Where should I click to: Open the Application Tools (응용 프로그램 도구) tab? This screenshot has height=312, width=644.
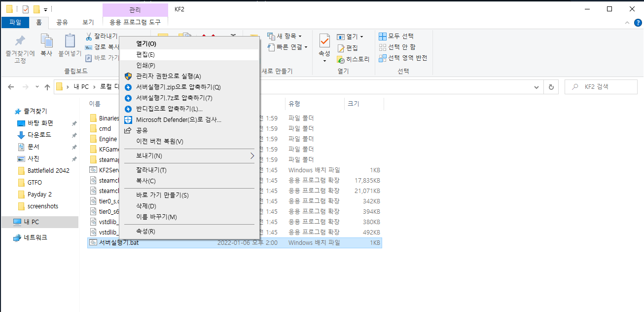click(x=135, y=22)
